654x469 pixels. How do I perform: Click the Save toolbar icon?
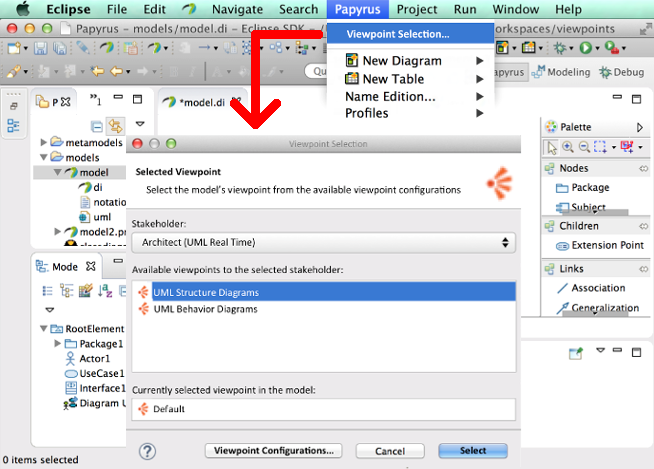tap(40, 48)
